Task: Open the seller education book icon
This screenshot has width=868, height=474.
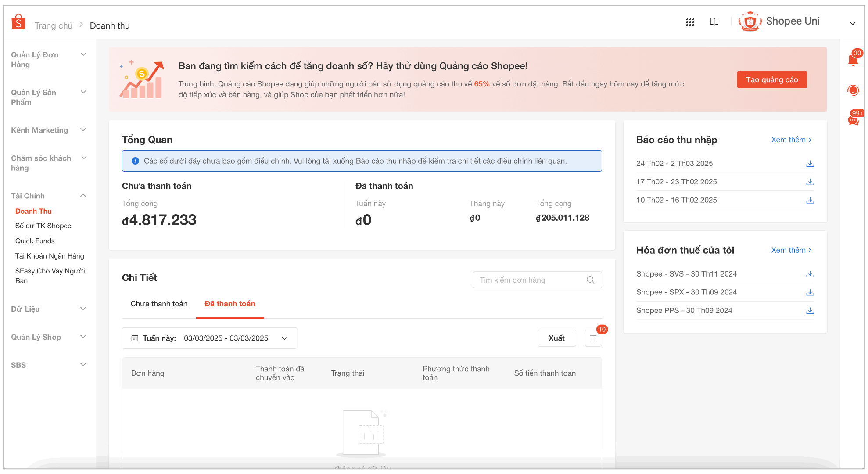Action: 714,22
